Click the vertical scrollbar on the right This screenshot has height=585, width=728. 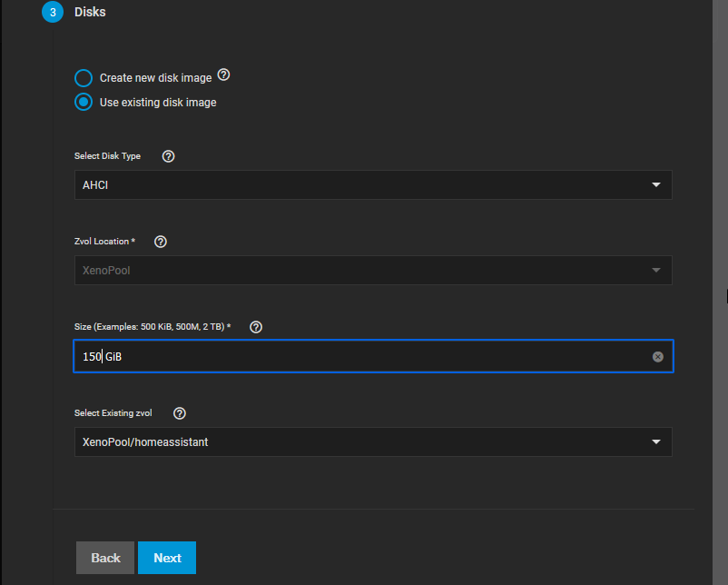[720, 292]
